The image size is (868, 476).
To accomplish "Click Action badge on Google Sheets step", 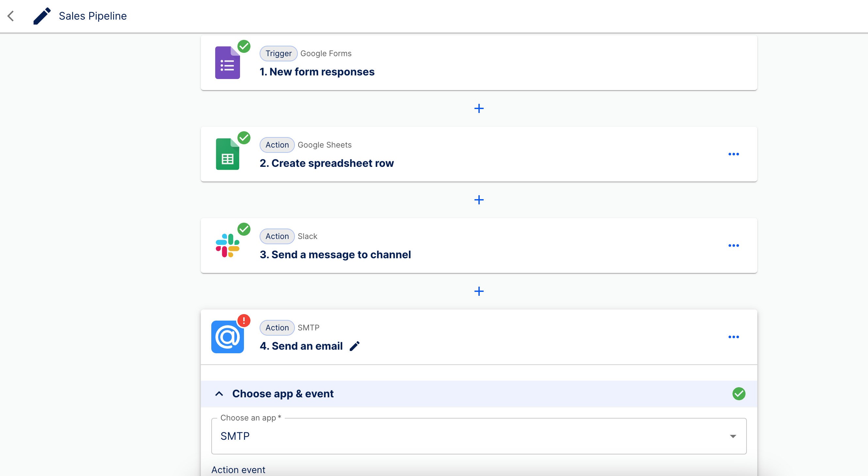I will pyautogui.click(x=277, y=145).
